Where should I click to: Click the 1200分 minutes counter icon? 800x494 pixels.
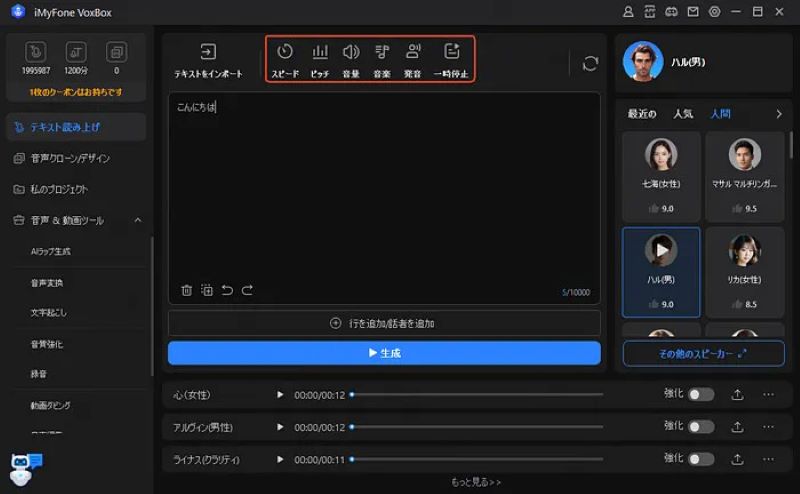click(x=76, y=52)
